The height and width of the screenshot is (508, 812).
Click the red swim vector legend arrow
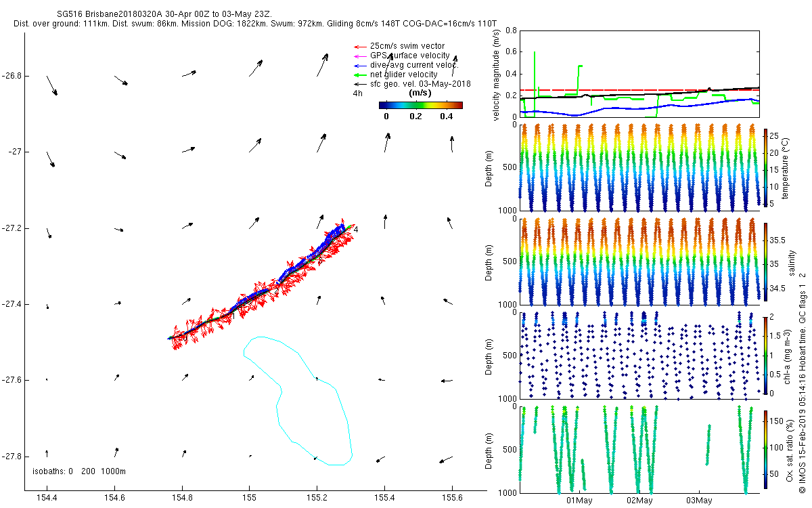[x=359, y=46]
